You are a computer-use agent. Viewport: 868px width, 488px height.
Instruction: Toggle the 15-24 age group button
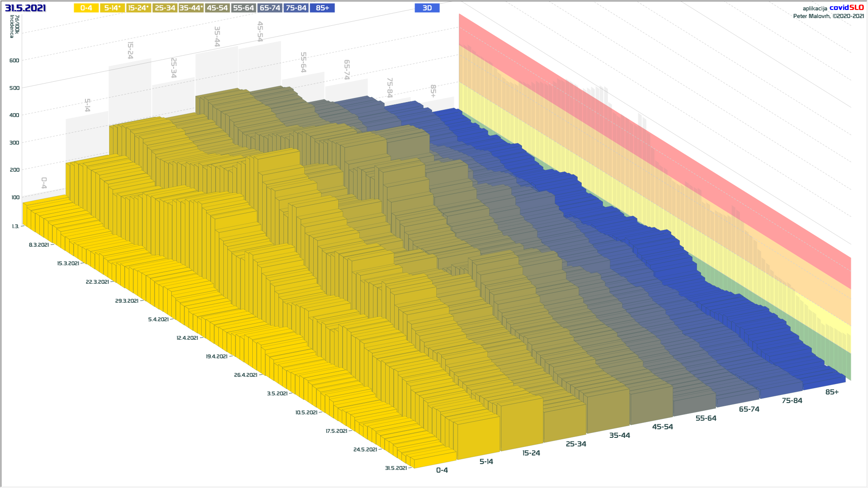pyautogui.click(x=138, y=8)
